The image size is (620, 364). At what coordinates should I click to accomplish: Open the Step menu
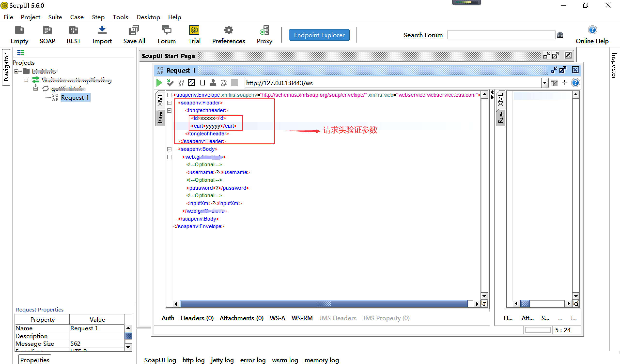[x=98, y=17]
